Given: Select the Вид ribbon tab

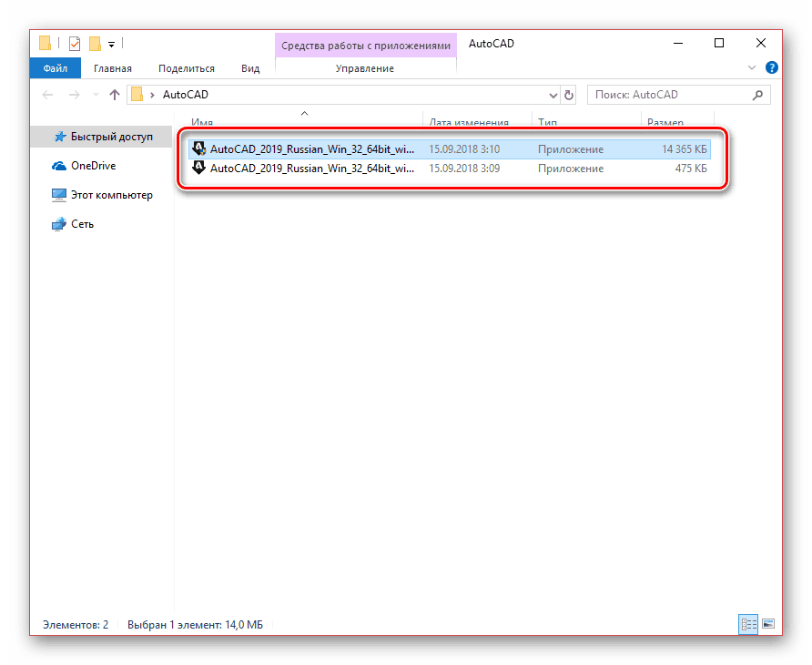Looking at the screenshot, I should [x=250, y=68].
